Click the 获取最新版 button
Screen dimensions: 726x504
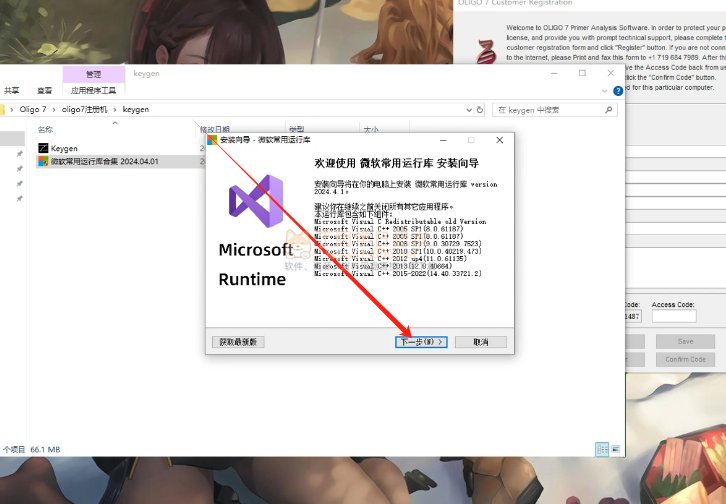coord(238,341)
